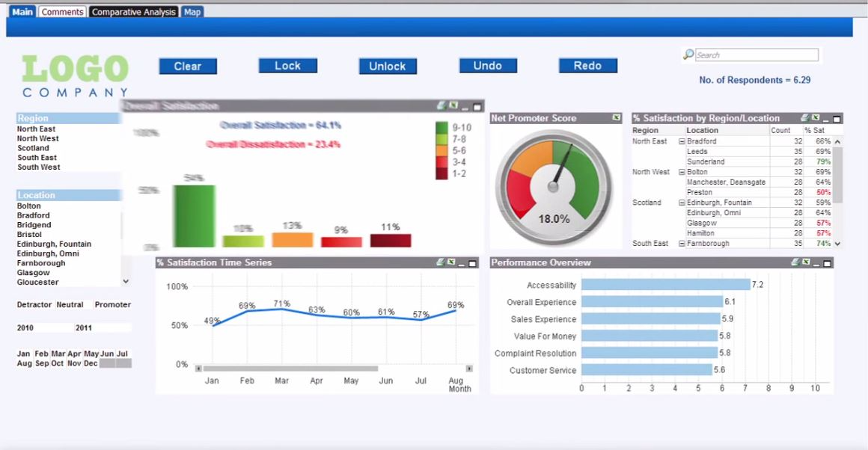Click the magnifier icon in the search box
This screenshot has width=868, height=450.
[x=688, y=54]
